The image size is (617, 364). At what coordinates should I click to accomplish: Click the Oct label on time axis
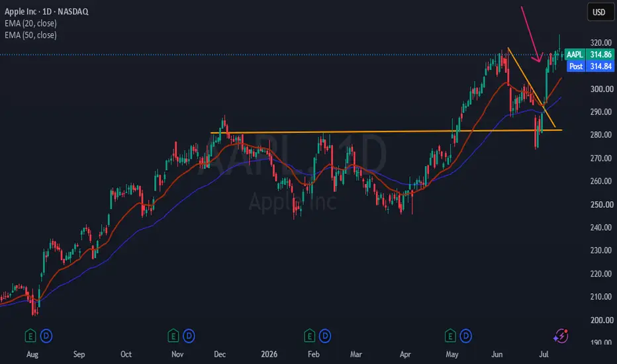point(126,354)
